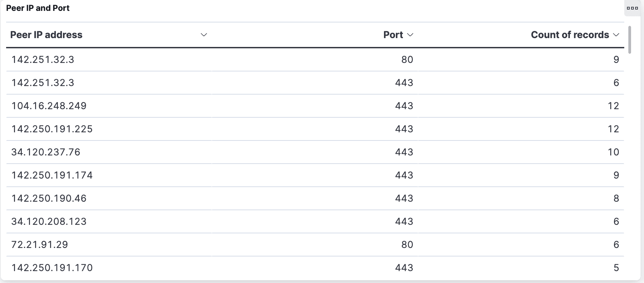
Task: Click the Peer IP address column header
Action: (x=46, y=35)
